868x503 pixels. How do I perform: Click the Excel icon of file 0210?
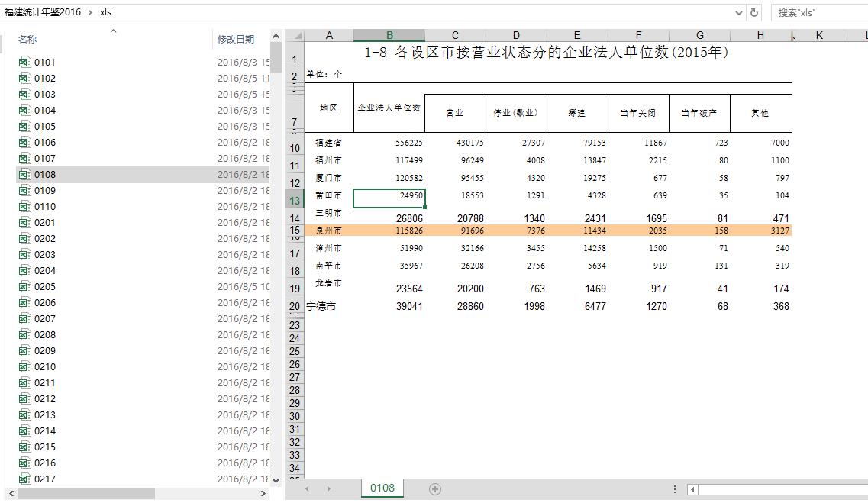[x=24, y=367]
